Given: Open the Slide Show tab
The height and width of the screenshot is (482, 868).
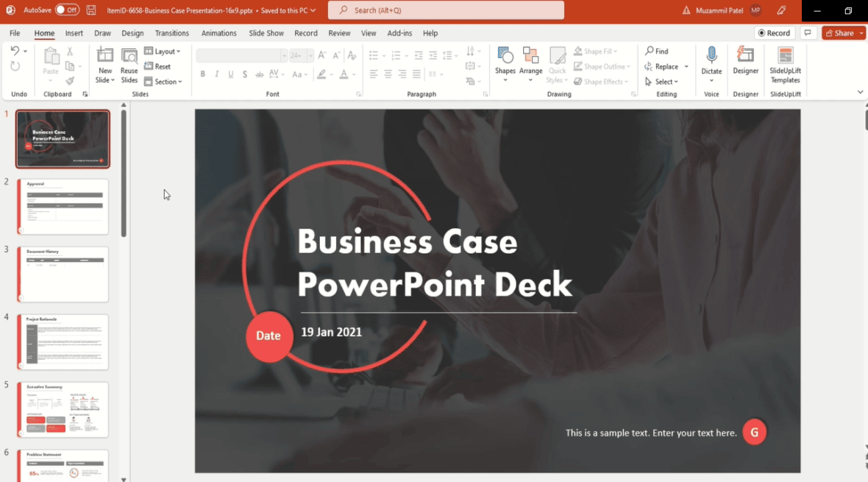Looking at the screenshot, I should (266, 33).
